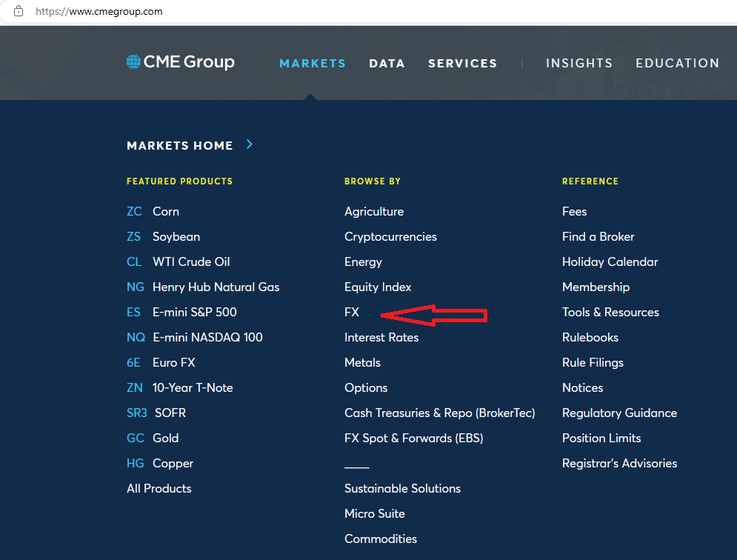737x560 pixels.
Task: Open the Services menu
Action: [462, 64]
